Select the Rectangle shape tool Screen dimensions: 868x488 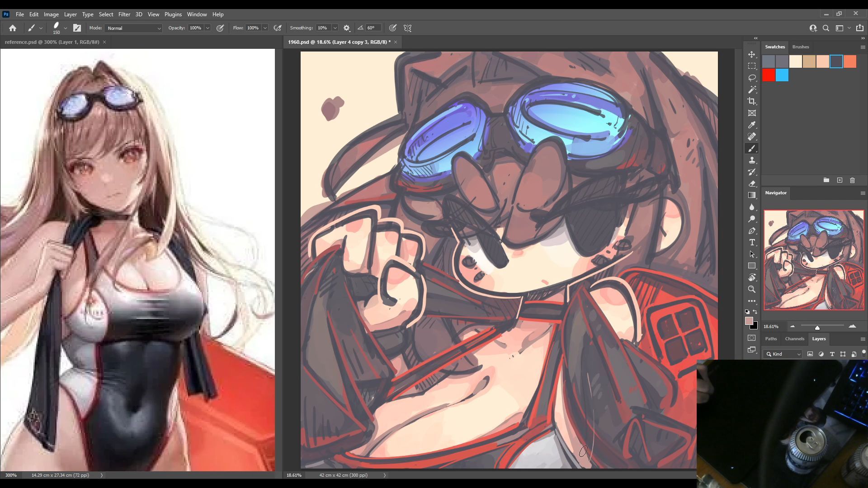(x=752, y=266)
